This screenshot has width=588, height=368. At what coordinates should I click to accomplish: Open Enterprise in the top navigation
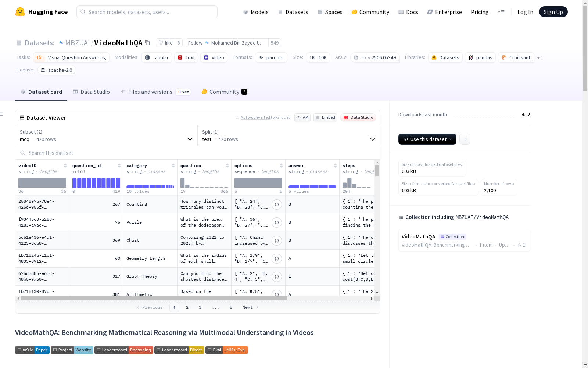(x=444, y=12)
